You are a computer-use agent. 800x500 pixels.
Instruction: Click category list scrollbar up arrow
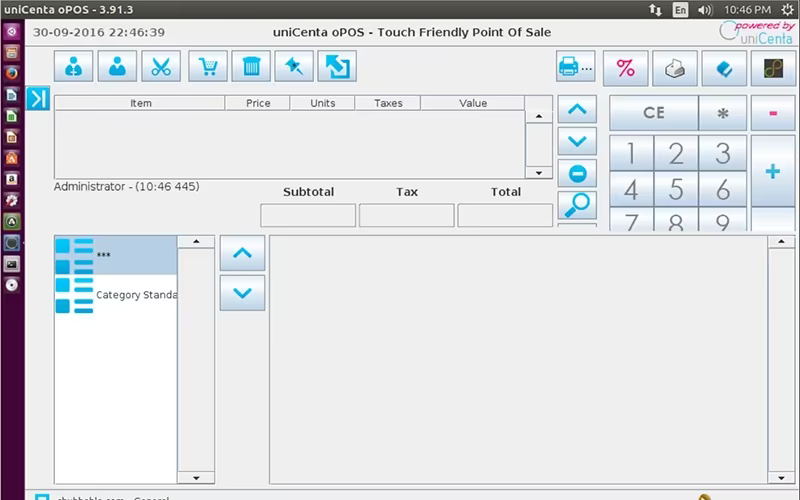click(196, 241)
